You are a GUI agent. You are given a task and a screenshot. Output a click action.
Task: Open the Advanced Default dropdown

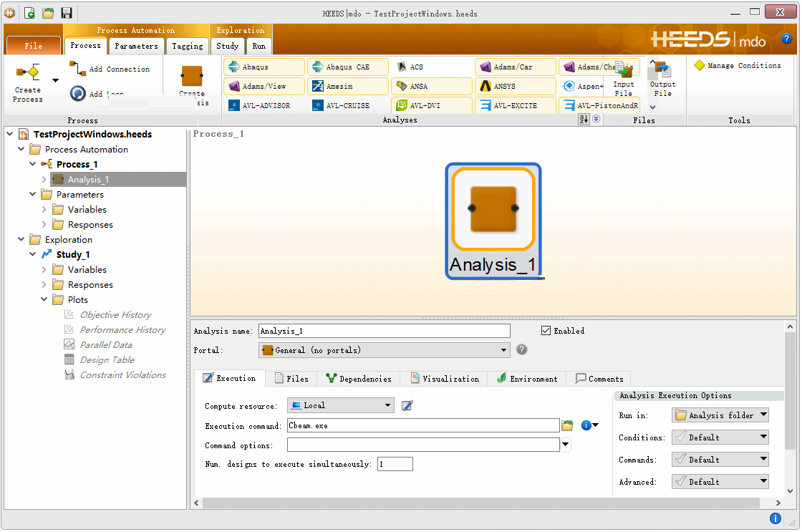click(720, 481)
